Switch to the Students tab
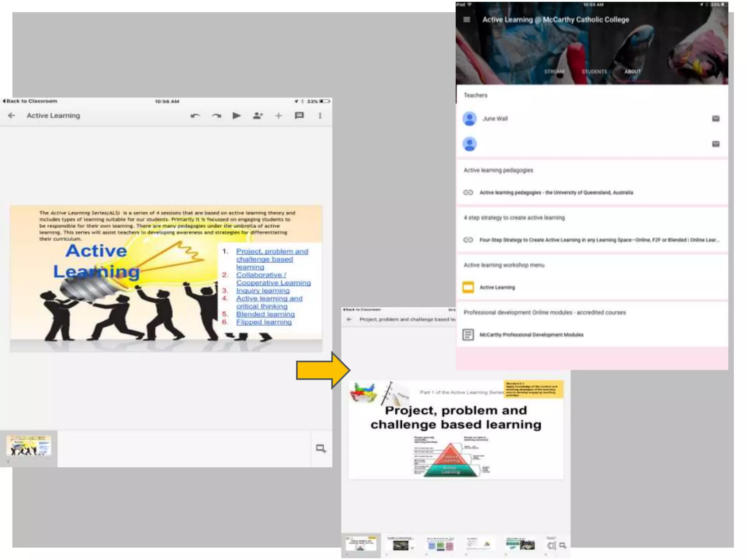The height and width of the screenshot is (560, 747). coord(594,71)
